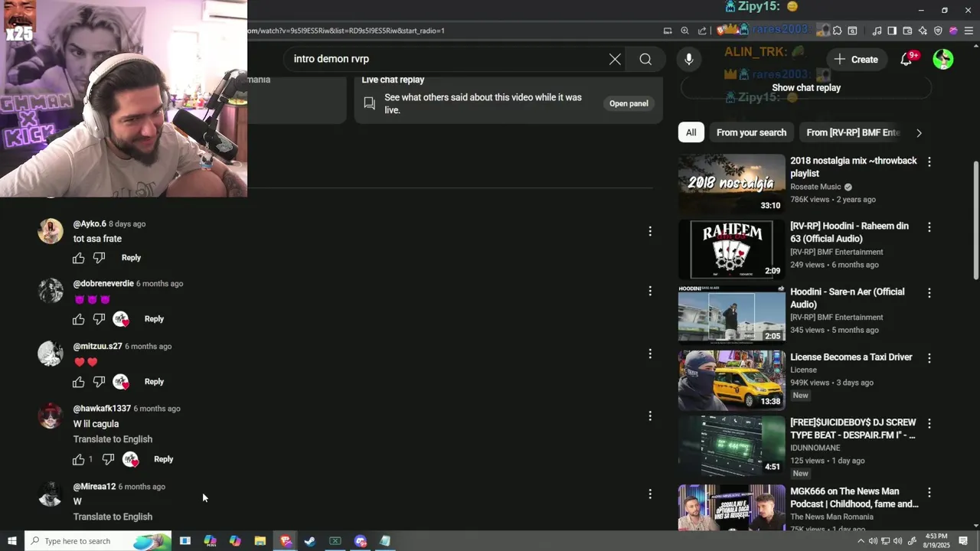Click the Create button
Screen dimensions: 980x551
[x=856, y=59]
